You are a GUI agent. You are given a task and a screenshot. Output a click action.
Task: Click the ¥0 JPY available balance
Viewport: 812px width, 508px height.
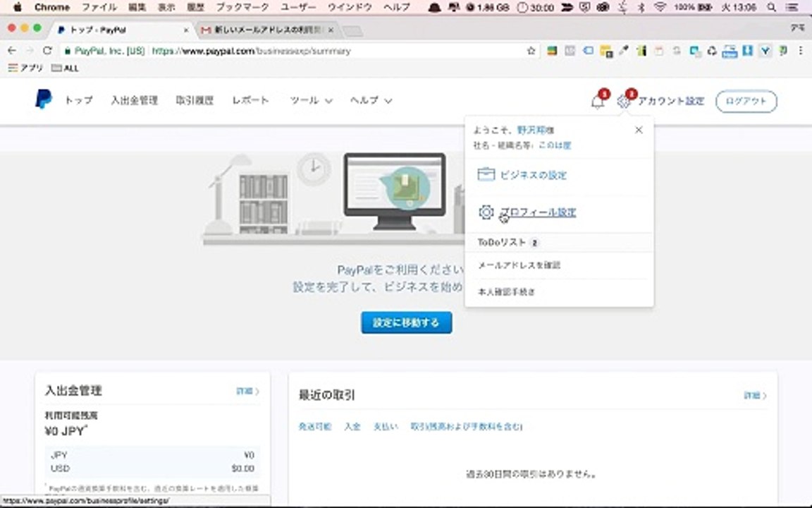[x=66, y=431]
